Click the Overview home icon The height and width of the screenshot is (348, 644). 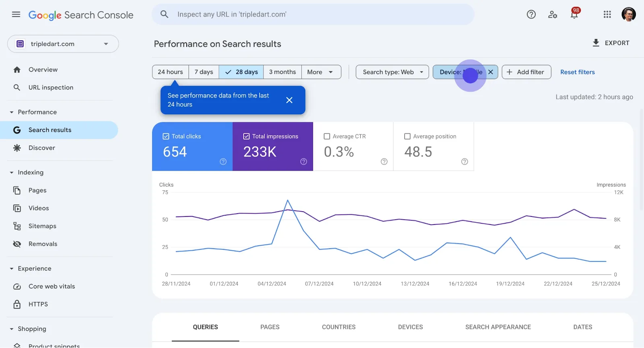[x=17, y=70]
